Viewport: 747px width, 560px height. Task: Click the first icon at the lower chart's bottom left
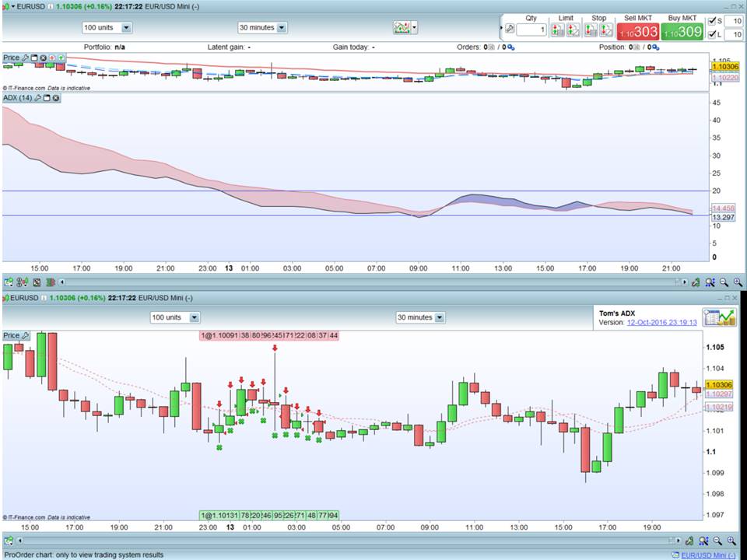(x=9, y=541)
